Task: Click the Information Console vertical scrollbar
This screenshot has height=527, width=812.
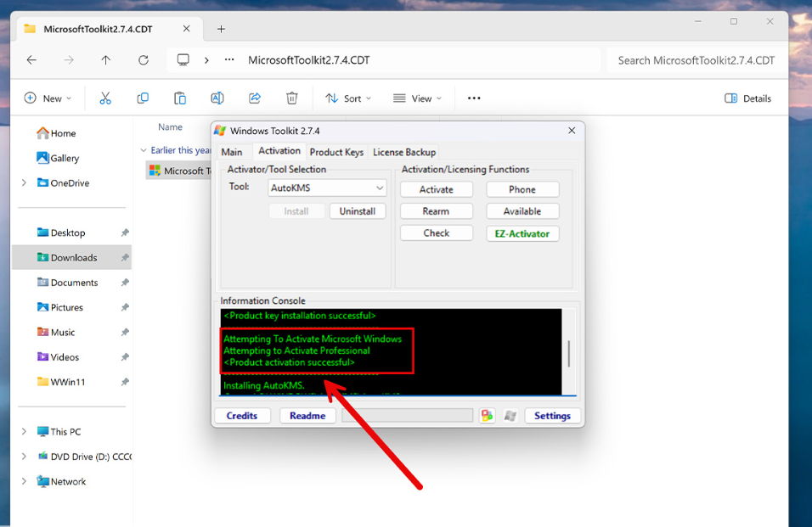Action: pos(569,352)
